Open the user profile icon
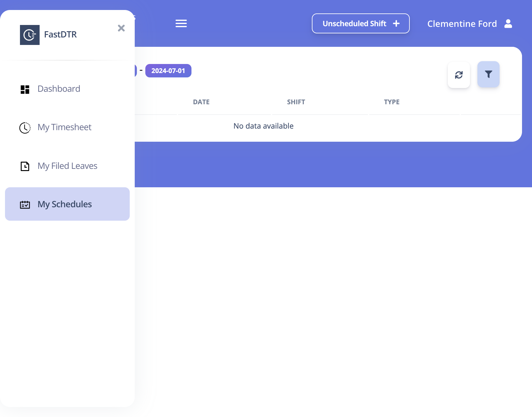Screen dimensions: 532x417 point(508,24)
